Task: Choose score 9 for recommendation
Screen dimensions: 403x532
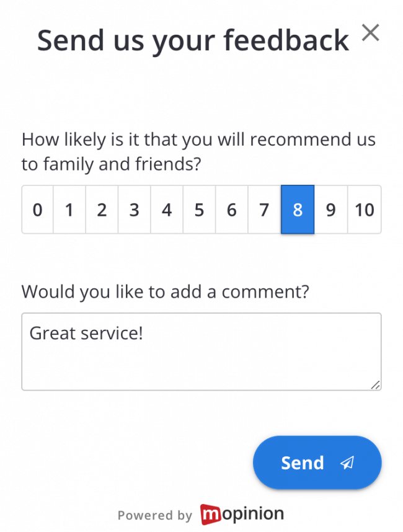Action: [330, 210]
